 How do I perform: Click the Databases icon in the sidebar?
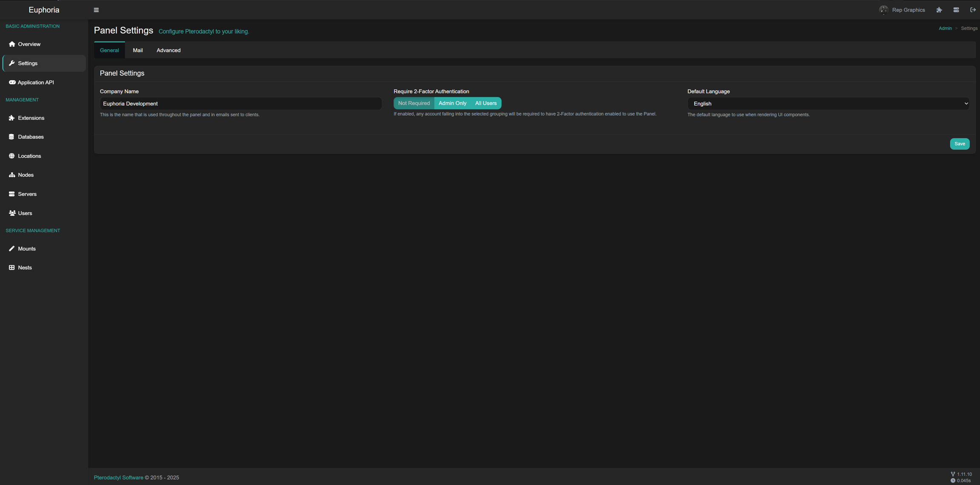click(x=11, y=136)
